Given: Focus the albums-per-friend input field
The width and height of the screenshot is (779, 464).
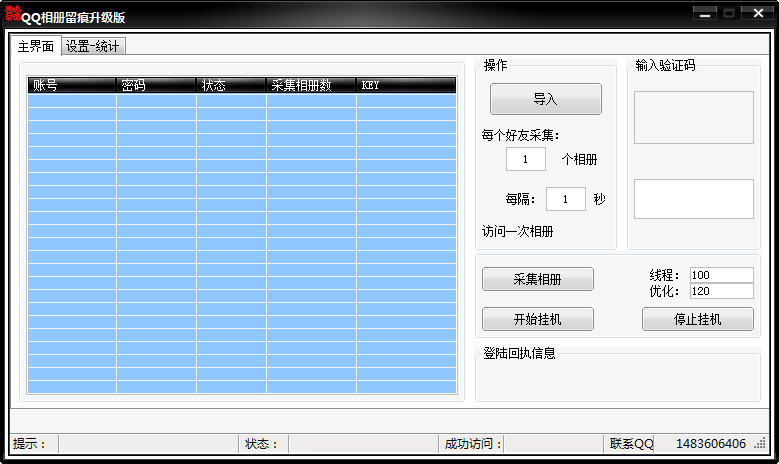Looking at the screenshot, I should click(526, 159).
